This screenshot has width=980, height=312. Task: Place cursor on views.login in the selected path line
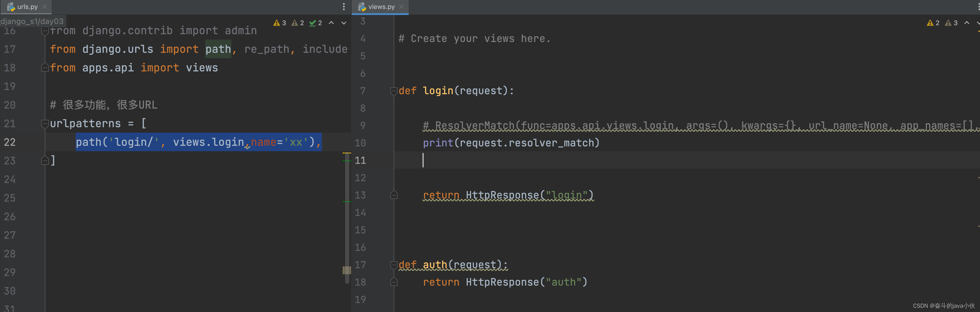(x=208, y=142)
